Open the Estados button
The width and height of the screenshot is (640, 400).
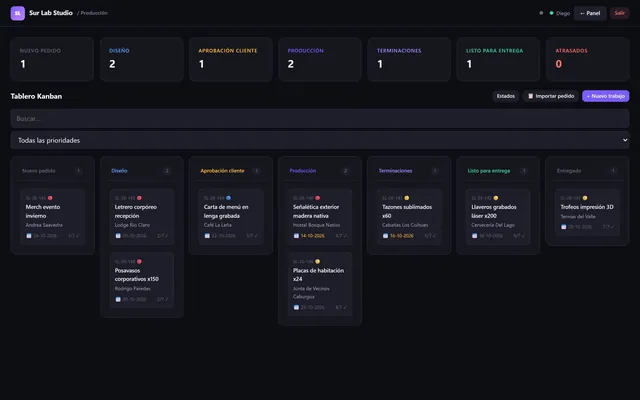[x=506, y=96]
